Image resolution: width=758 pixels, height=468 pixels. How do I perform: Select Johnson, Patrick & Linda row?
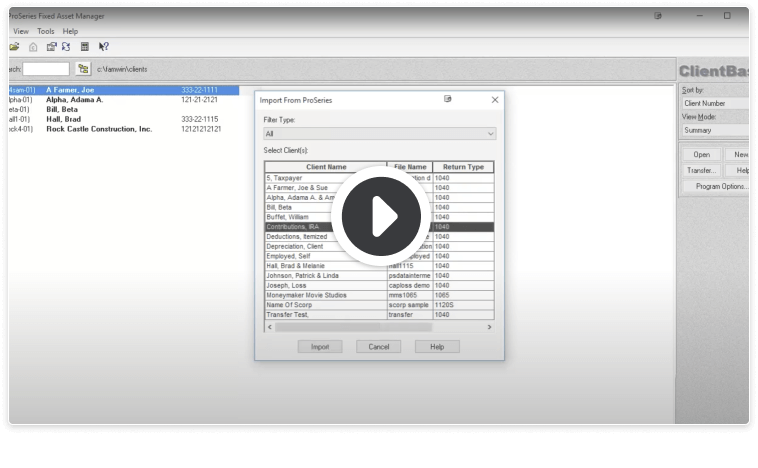379,276
